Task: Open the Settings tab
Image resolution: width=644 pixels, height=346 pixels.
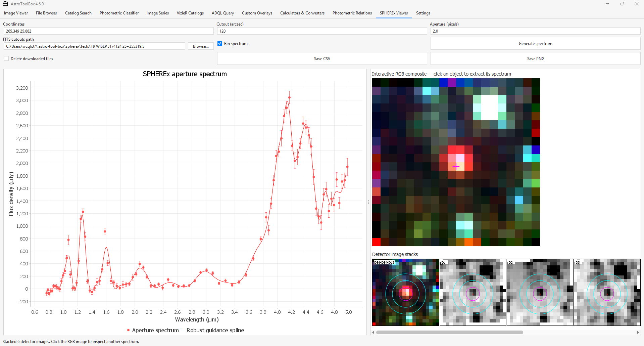Action: pyautogui.click(x=423, y=13)
